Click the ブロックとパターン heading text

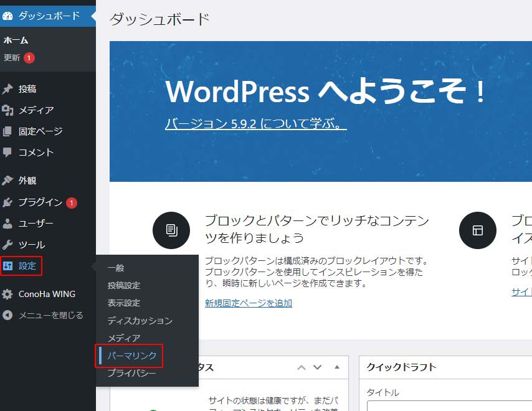tap(317, 229)
